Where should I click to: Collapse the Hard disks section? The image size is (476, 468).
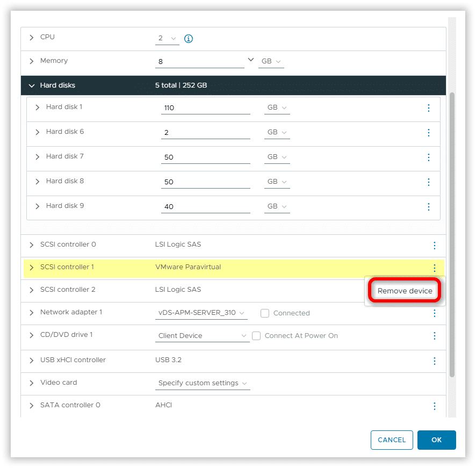click(x=32, y=85)
